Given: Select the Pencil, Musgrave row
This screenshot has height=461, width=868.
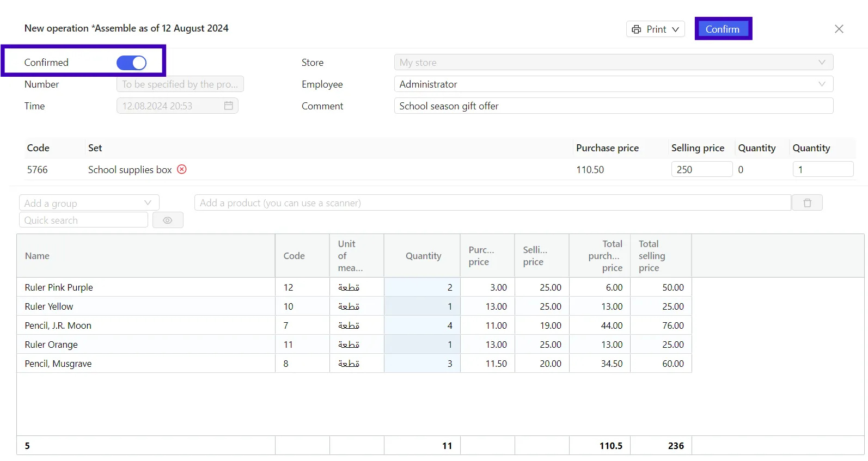Looking at the screenshot, I should point(354,364).
